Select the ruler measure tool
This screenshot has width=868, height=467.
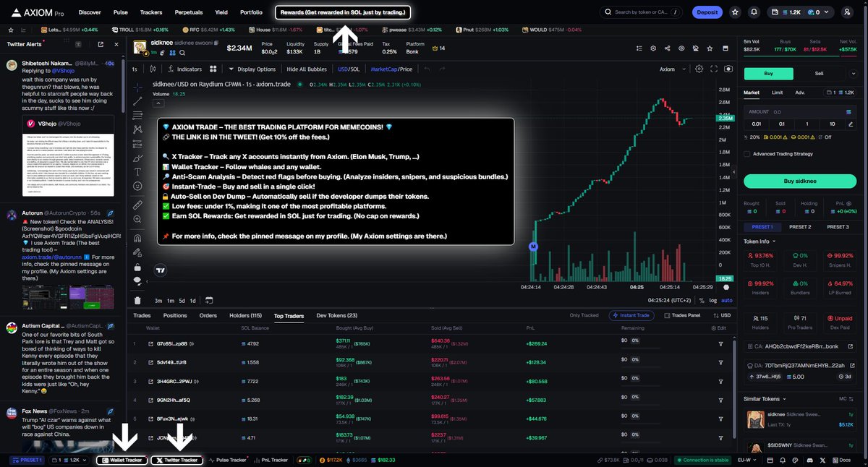[137, 205]
